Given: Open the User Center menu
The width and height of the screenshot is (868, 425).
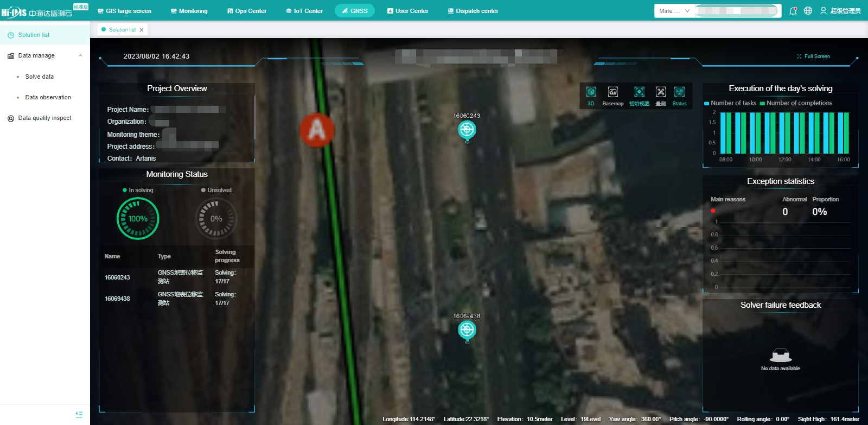Looking at the screenshot, I should [x=407, y=11].
